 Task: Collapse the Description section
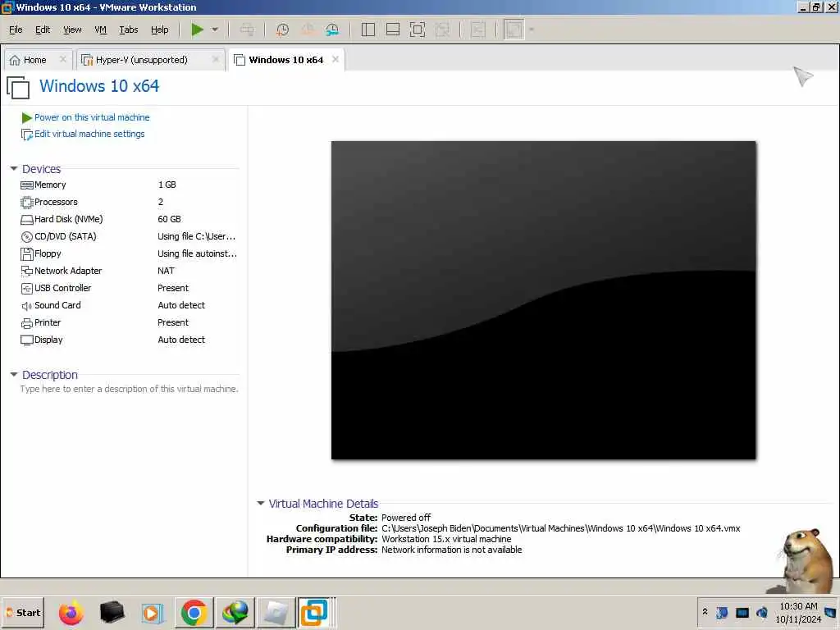[x=14, y=375]
